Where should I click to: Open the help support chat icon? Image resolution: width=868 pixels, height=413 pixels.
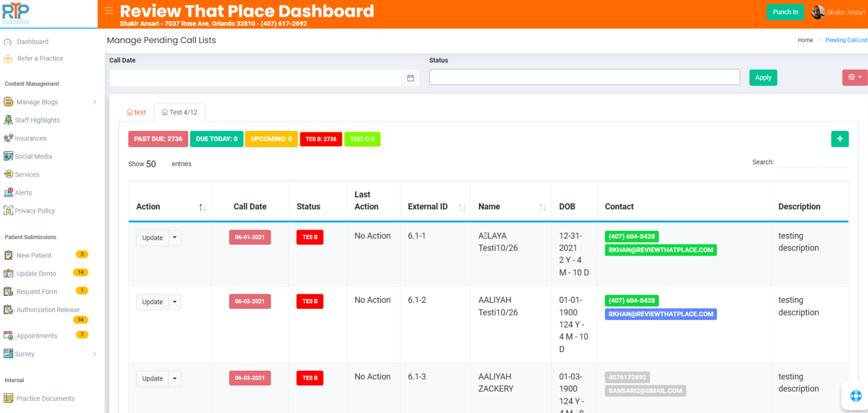856,396
